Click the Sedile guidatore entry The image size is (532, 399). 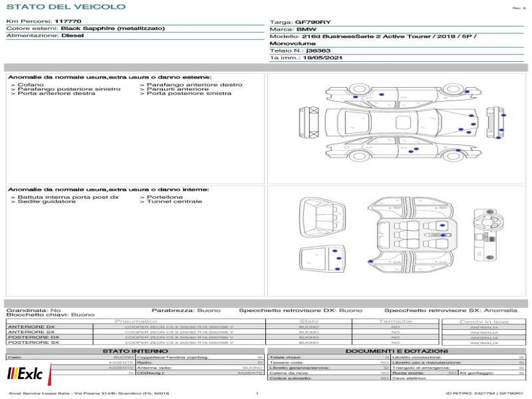click(43, 201)
